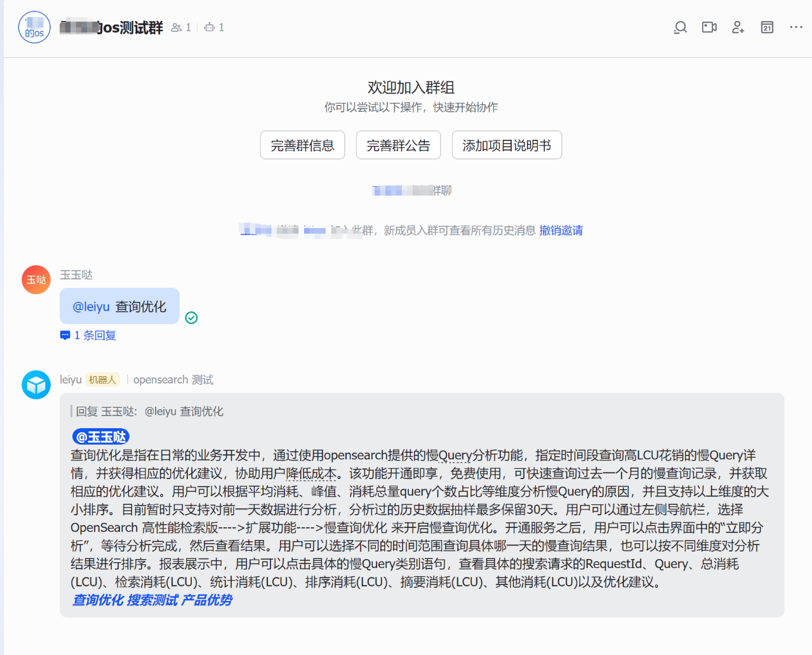Open the more options ellipsis icon
Image resolution: width=812 pixels, height=655 pixels.
(x=795, y=27)
